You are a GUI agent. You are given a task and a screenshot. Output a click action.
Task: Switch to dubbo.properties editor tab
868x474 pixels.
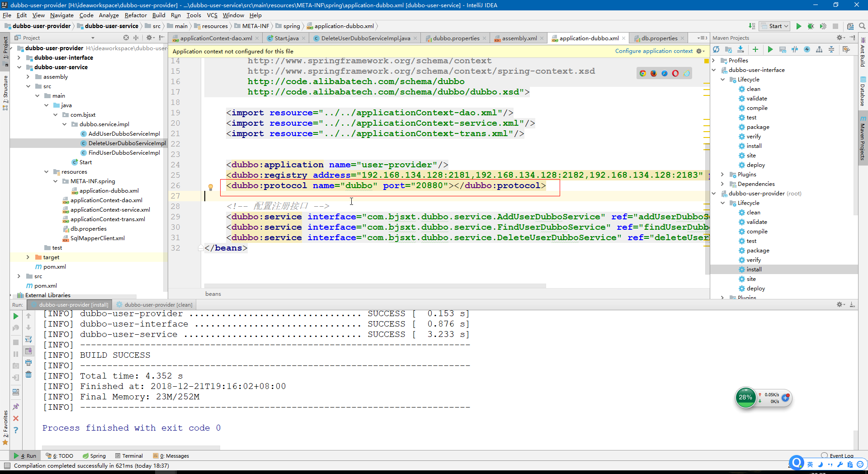(456, 38)
